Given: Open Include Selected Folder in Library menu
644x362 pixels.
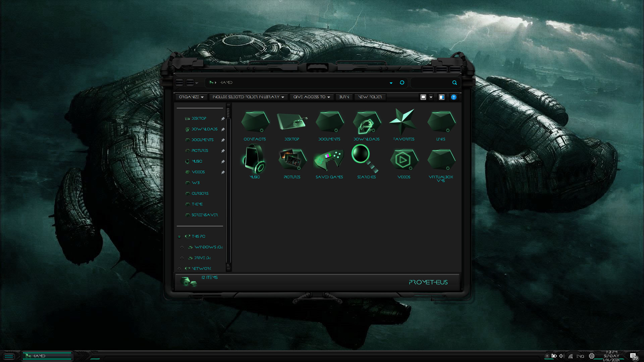Looking at the screenshot, I should click(x=248, y=97).
